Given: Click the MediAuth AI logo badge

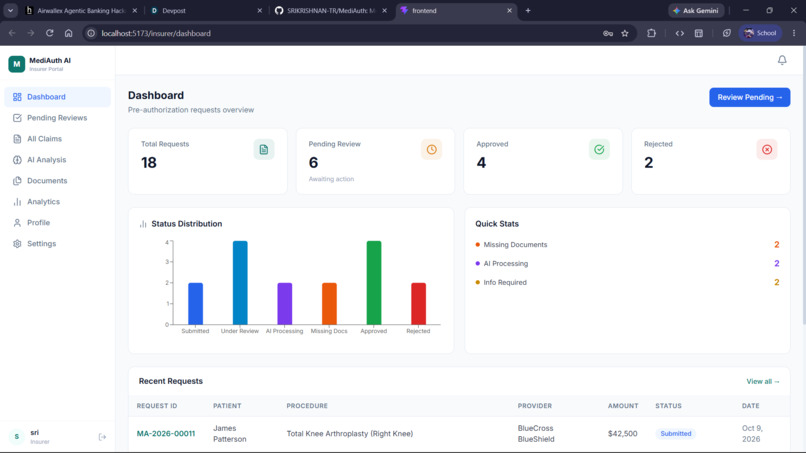Looking at the screenshot, I should coord(16,64).
